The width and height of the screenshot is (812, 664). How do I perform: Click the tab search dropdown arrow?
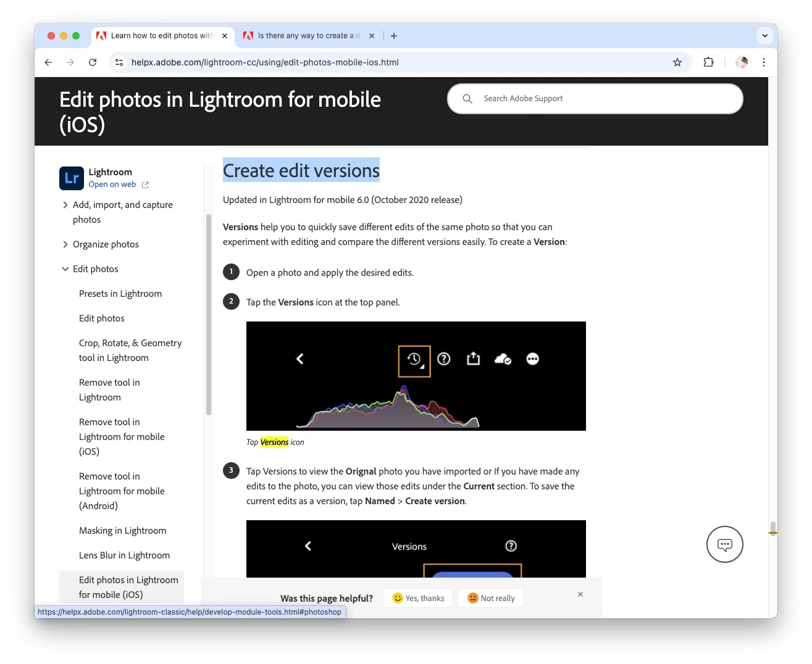click(765, 36)
